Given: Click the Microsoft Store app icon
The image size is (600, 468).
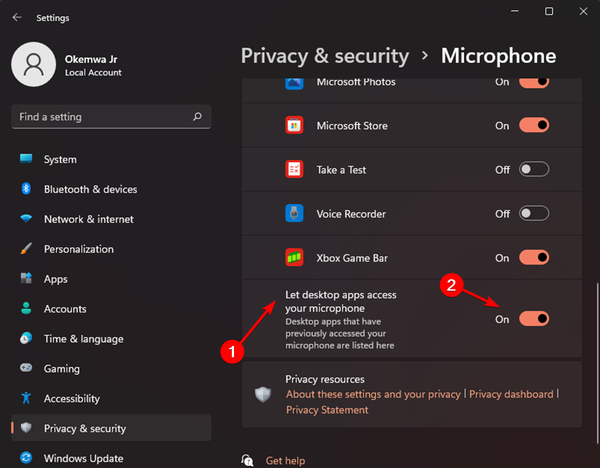Looking at the screenshot, I should click(x=294, y=126).
